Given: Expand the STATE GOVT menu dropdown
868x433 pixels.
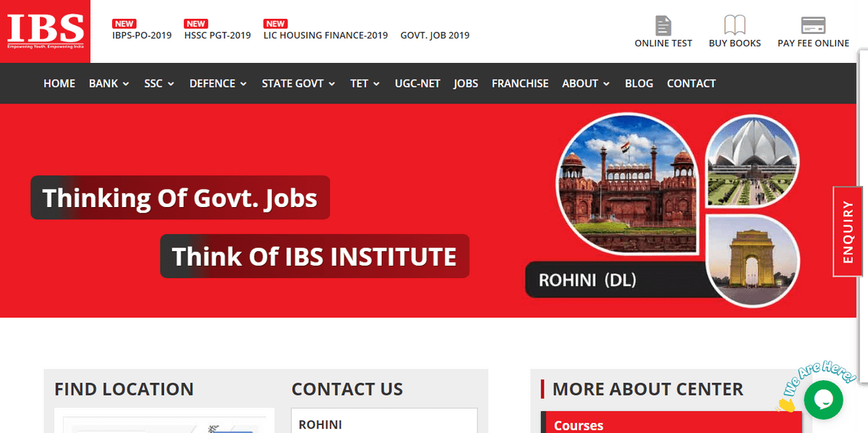Looking at the screenshot, I should [x=299, y=83].
